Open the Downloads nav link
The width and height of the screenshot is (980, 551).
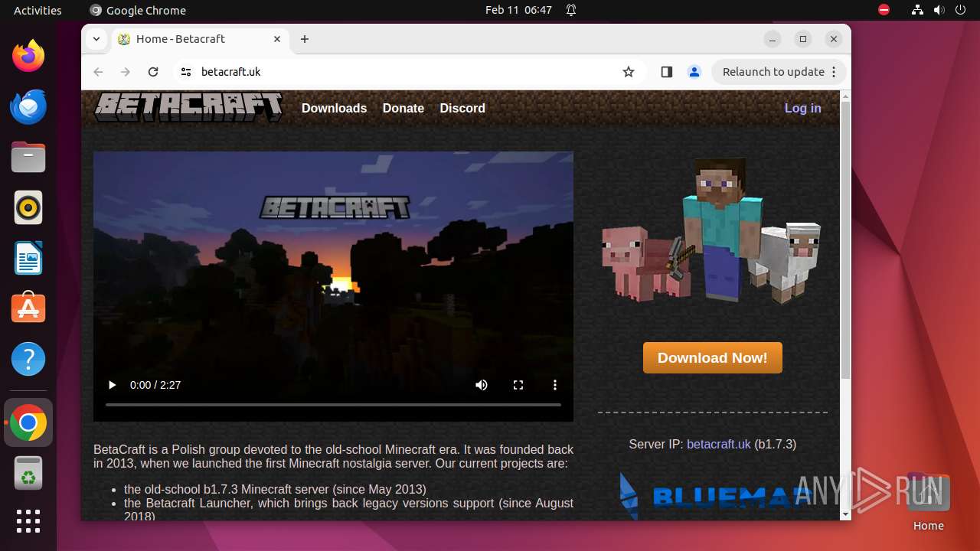[334, 108]
